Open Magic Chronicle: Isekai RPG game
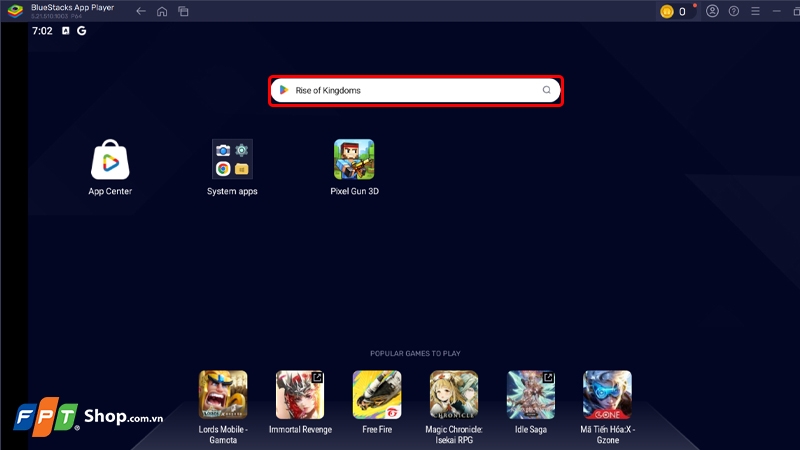The height and width of the screenshot is (450, 800). point(454,394)
